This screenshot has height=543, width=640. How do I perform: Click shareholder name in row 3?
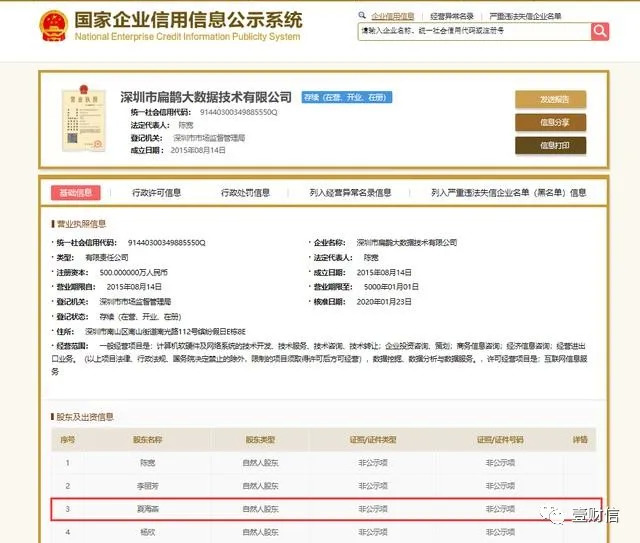[x=147, y=509]
